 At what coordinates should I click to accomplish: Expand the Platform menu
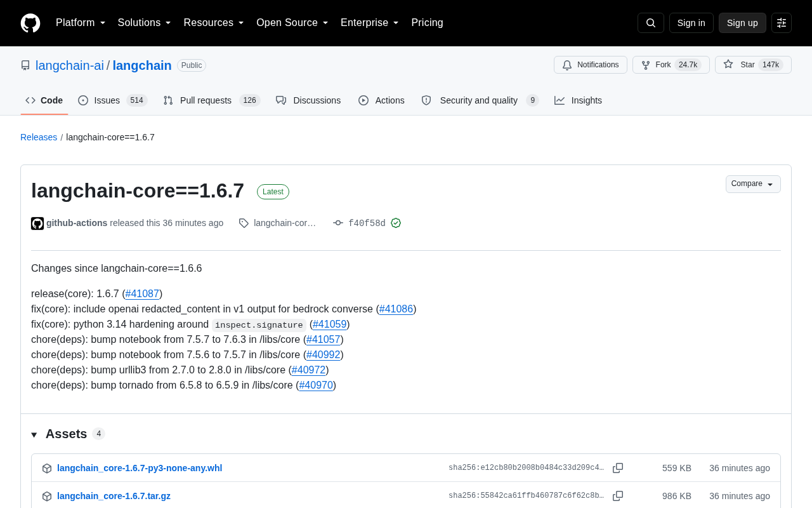81,23
